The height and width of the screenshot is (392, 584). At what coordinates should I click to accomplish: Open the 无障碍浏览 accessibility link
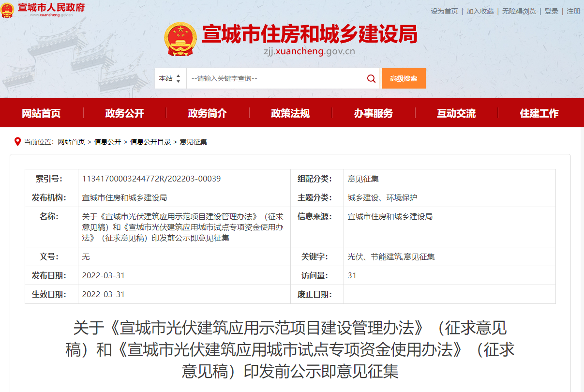(x=519, y=11)
